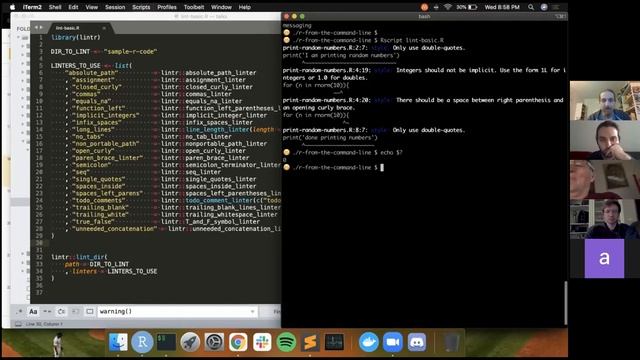Switch to Sublime Text dock icon

310,342
